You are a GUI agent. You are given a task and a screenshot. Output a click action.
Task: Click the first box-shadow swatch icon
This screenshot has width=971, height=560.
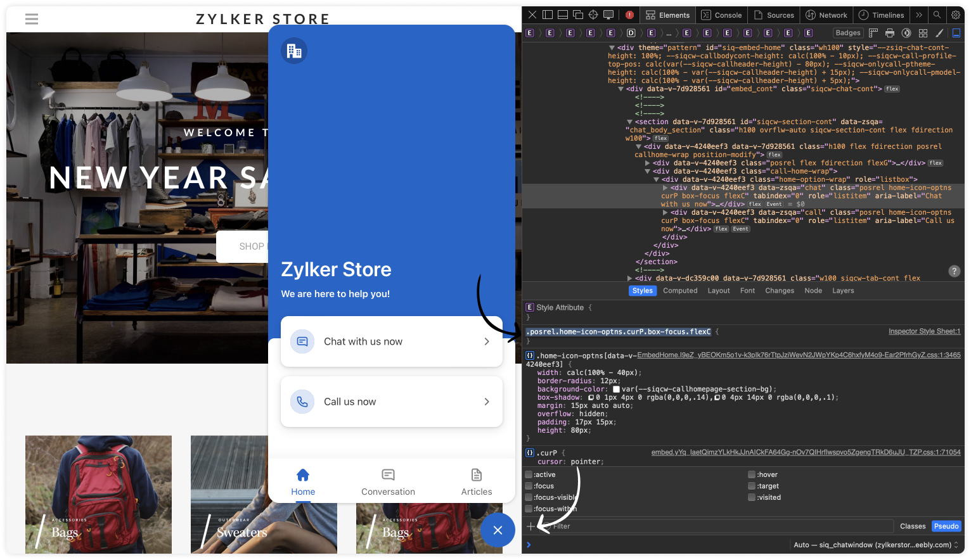pyautogui.click(x=591, y=398)
